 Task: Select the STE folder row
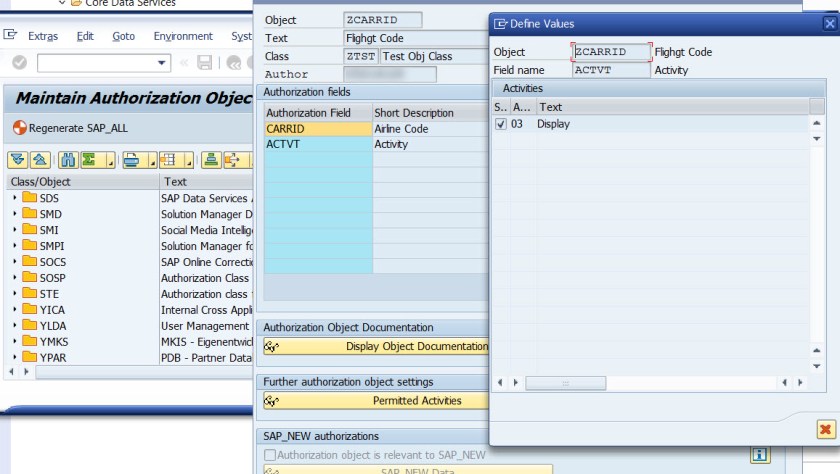coord(131,294)
